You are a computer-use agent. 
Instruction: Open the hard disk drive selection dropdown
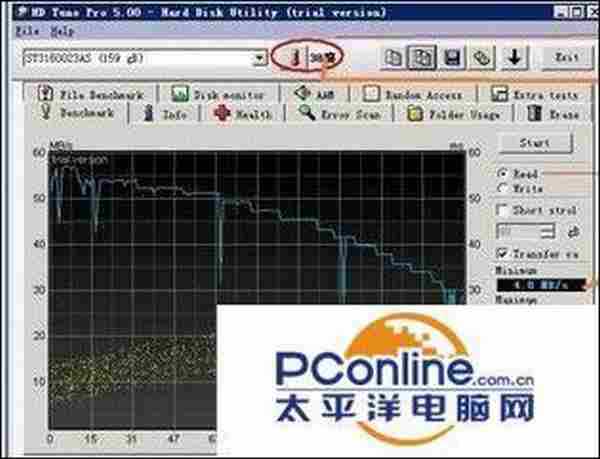coord(260,59)
